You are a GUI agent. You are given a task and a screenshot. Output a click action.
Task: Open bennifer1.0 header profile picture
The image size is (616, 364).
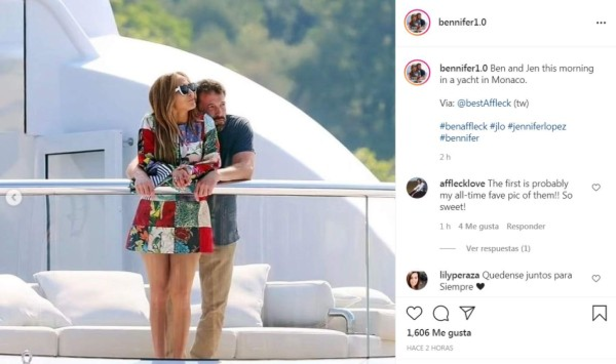(417, 23)
